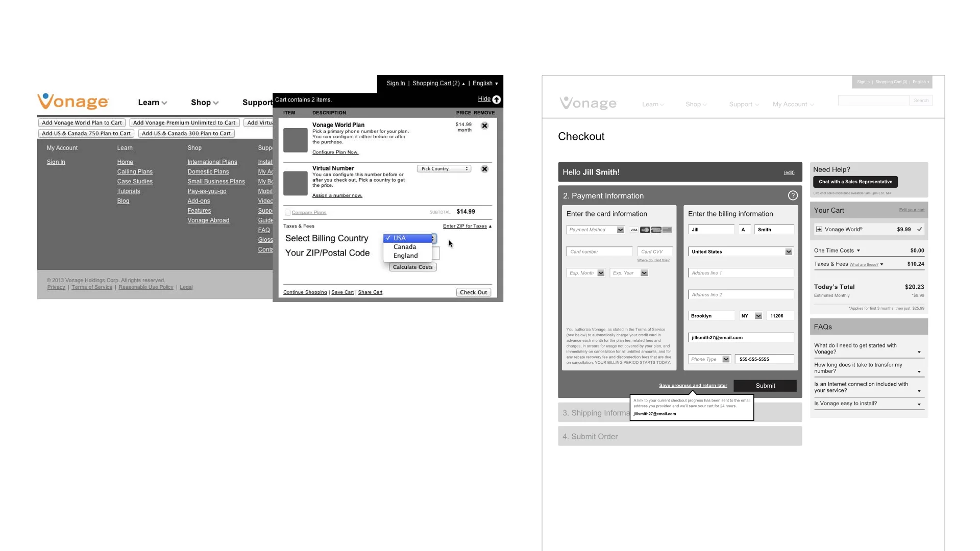Toggle the Compare Plans checkbox
This screenshot has width=980, height=551.
[x=287, y=213]
